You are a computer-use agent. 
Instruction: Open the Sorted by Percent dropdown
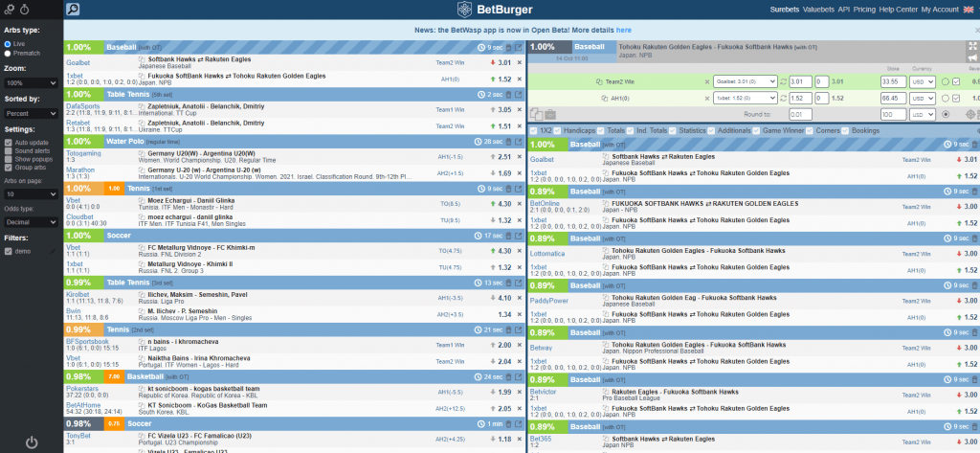point(32,114)
